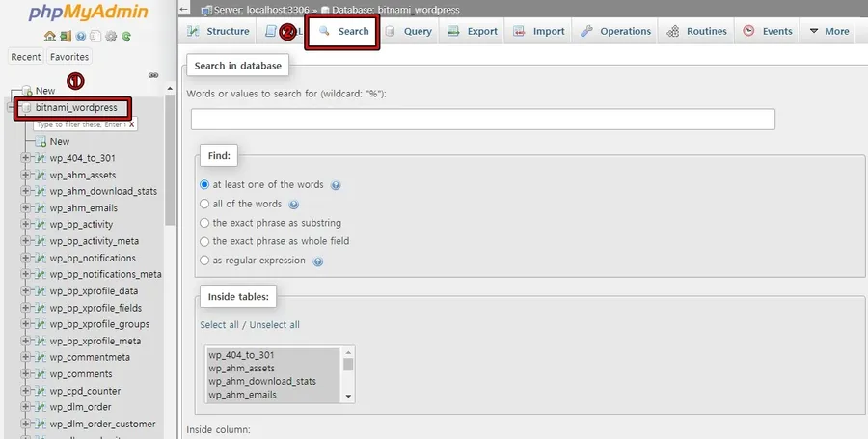Image resolution: width=868 pixels, height=439 pixels.
Task: Click the navigation panel vertical scrollbar
Action: pyautogui.click(x=170, y=160)
